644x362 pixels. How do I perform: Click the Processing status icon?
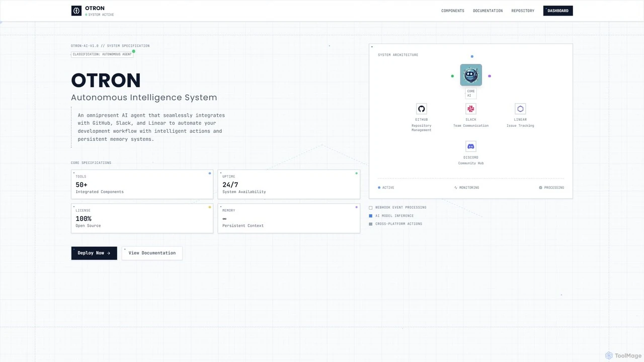coord(541,188)
